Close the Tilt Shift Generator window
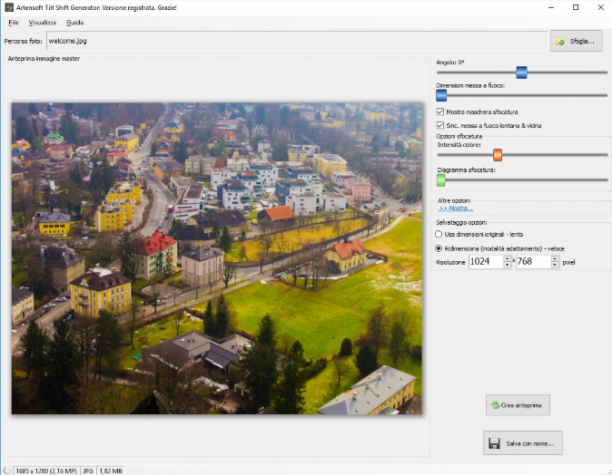The height and width of the screenshot is (475, 612). tap(601, 7)
